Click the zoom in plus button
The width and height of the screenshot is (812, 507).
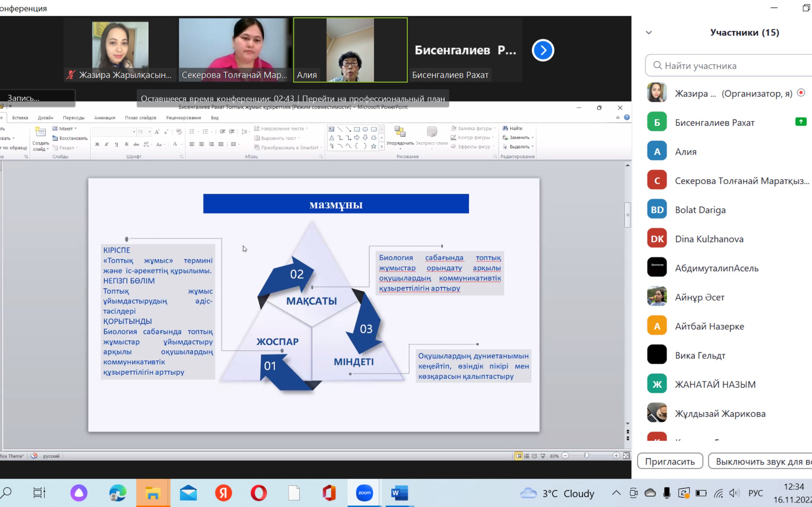point(616,455)
